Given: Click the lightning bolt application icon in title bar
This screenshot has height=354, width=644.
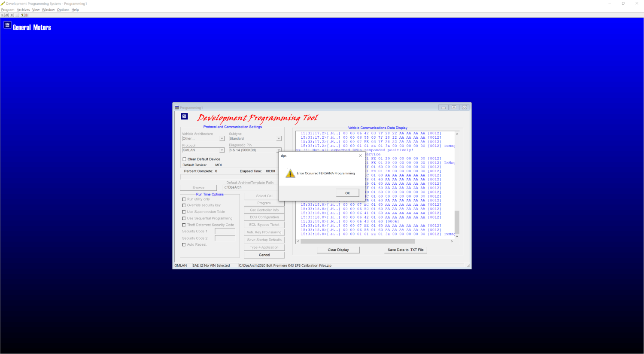Looking at the screenshot, I should (3, 3).
